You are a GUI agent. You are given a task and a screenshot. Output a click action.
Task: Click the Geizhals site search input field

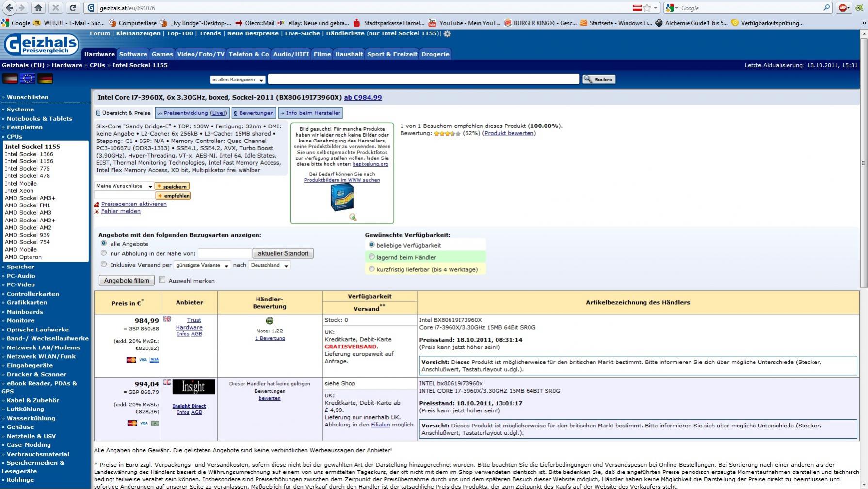(423, 79)
